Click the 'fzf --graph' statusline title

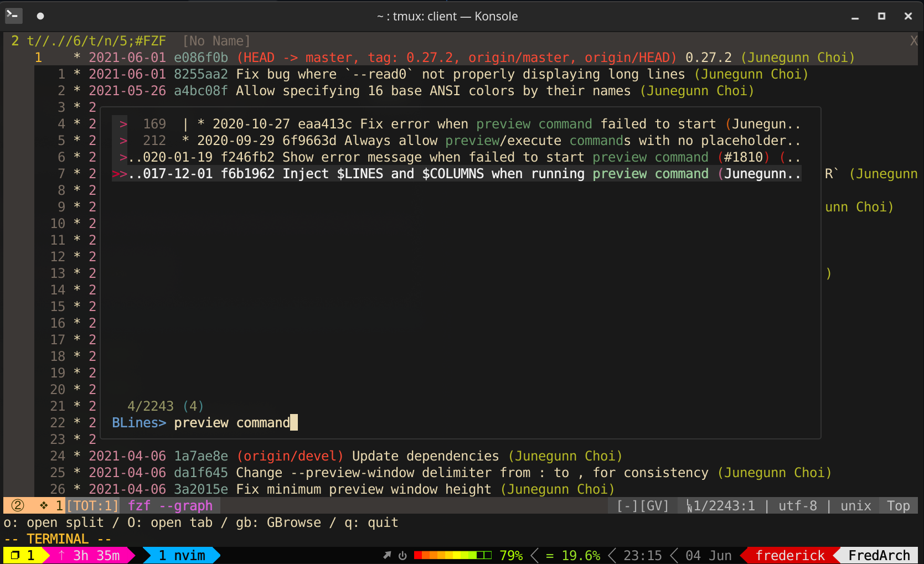[170, 505]
